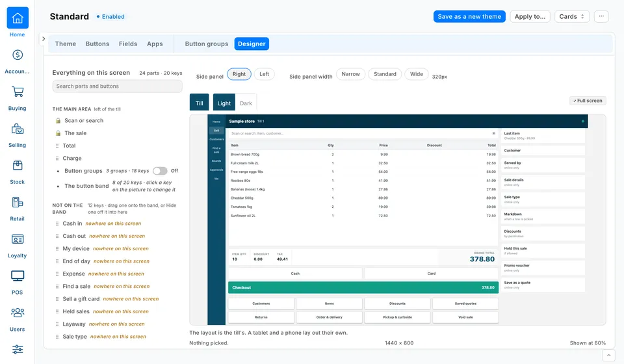Open the Loyalty card icon
624x364 pixels.
tap(18, 239)
